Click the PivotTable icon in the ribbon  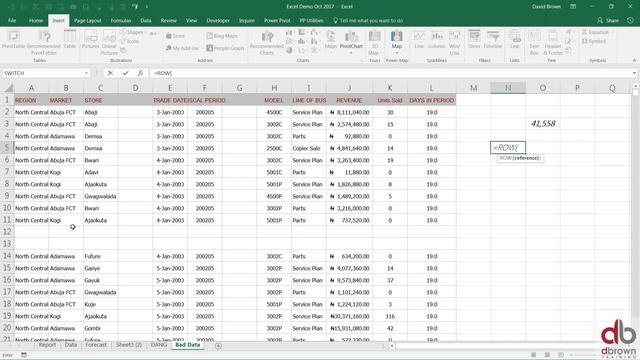[13, 40]
